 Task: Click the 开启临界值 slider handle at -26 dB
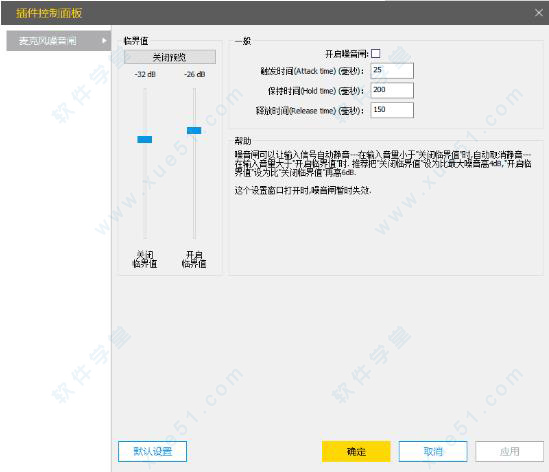click(194, 131)
